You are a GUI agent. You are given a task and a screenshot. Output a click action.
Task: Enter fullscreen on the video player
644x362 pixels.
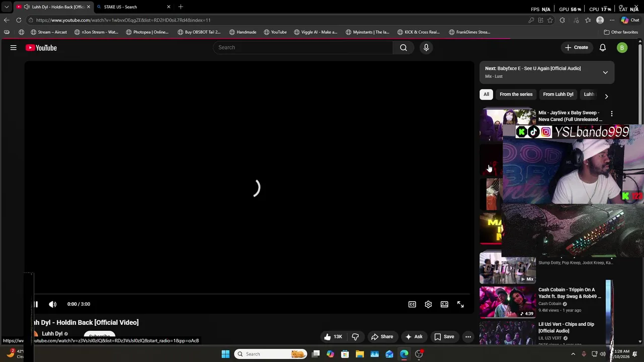(460, 304)
